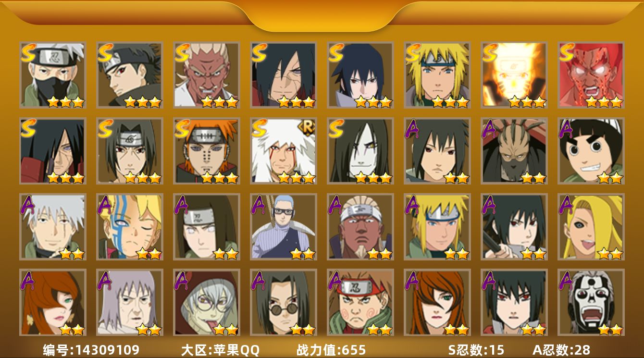Viewport: 644px width, 358px height.
Task: Open the elderly grey-haired woman portrait
Action: 130,302
